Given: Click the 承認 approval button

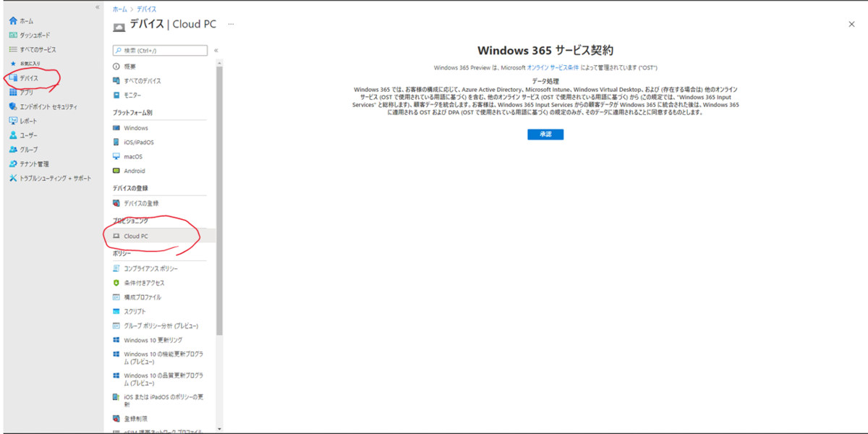Looking at the screenshot, I should tap(545, 134).
